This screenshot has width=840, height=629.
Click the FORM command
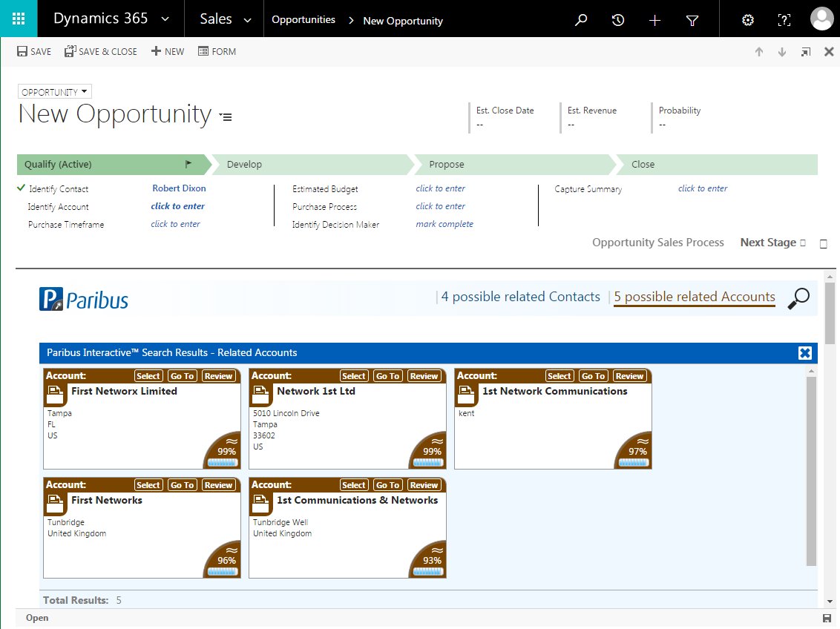[217, 51]
